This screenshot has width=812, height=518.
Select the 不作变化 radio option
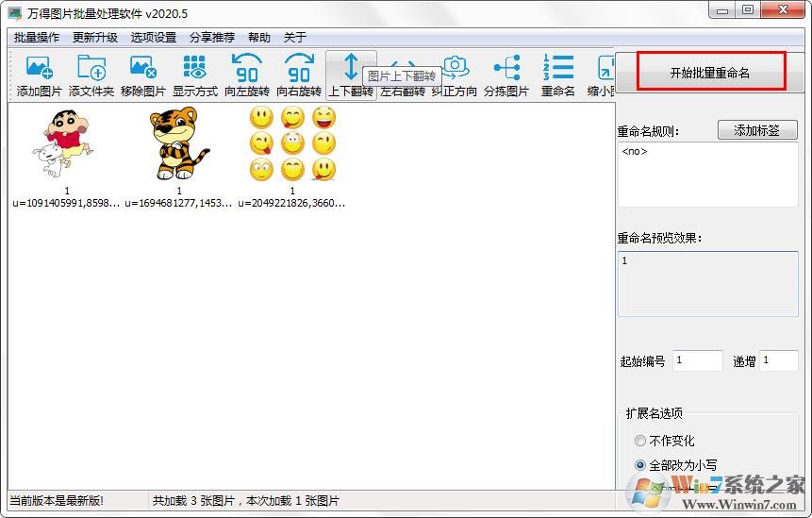tap(665, 441)
